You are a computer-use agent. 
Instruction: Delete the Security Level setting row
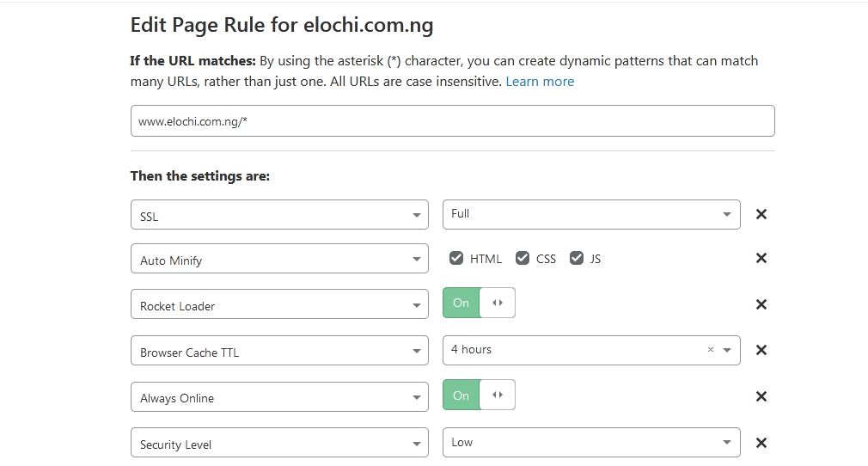[761, 443]
